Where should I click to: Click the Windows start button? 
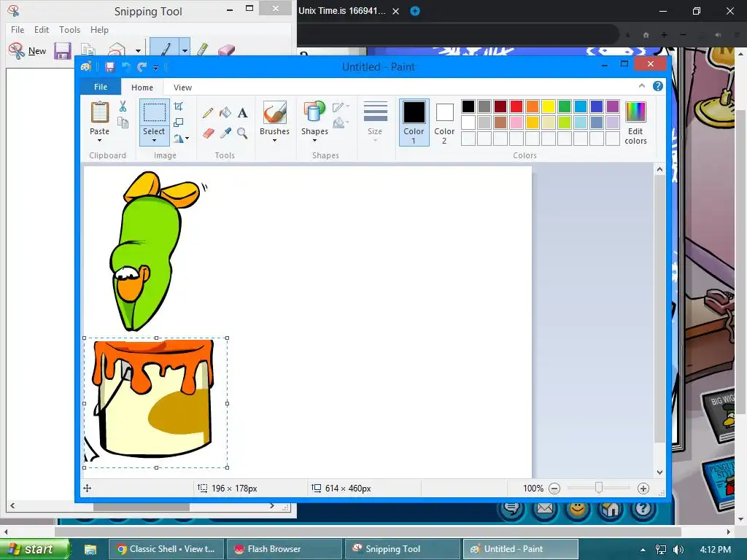34,549
